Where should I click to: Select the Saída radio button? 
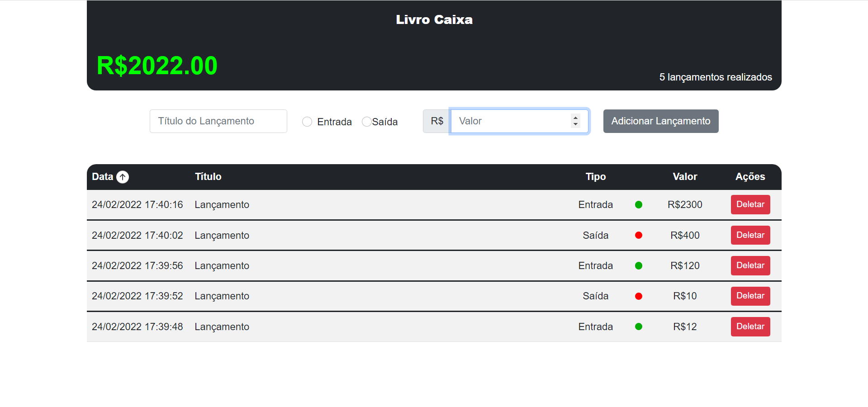(x=366, y=122)
